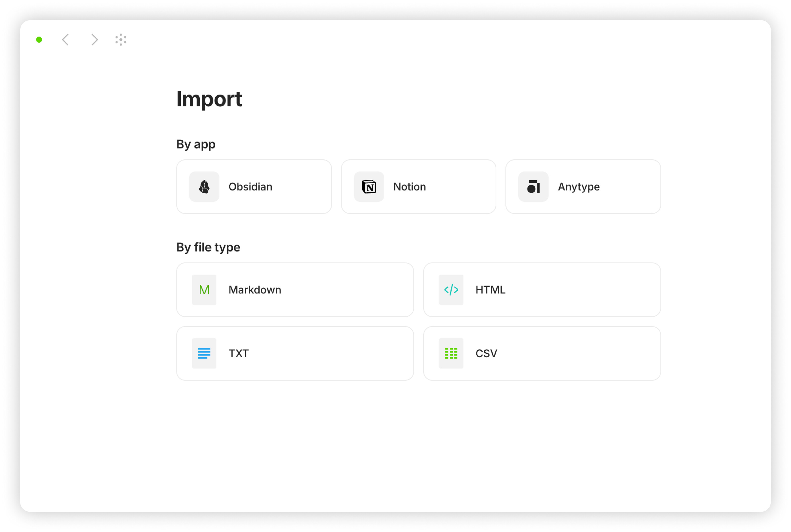Viewport: 791px width, 532px height.
Task: Go forward with the right arrow
Action: (94, 40)
